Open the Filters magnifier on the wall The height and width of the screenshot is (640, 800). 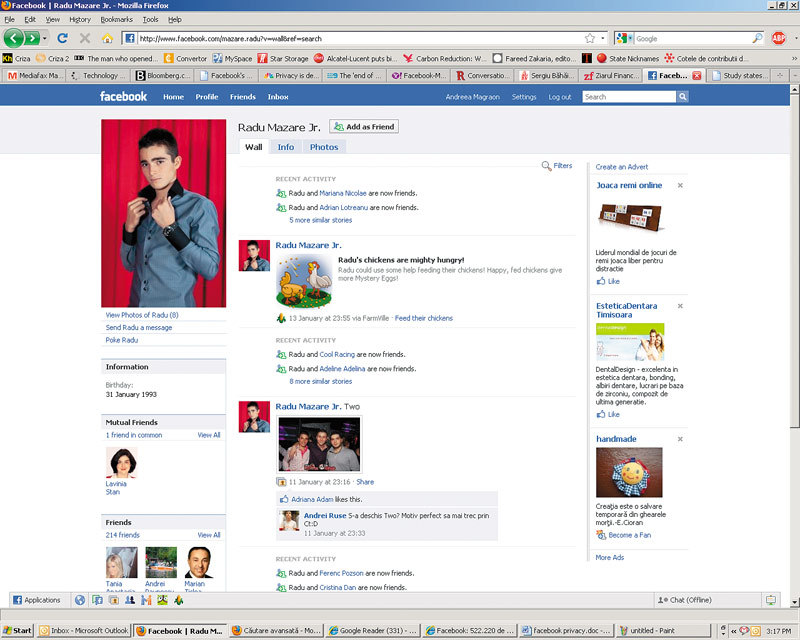coord(546,166)
